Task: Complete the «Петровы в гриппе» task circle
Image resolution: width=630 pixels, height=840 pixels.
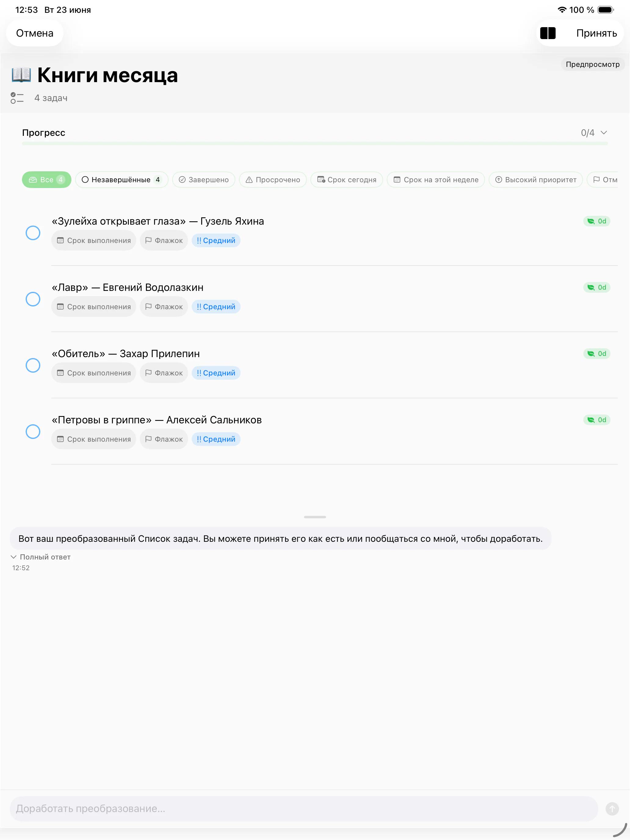Action: [33, 431]
